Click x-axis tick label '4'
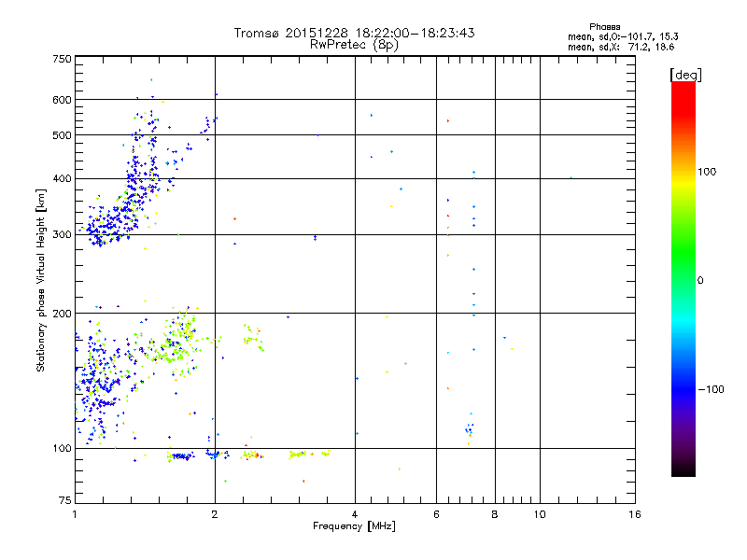This screenshot has width=747, height=560. [355, 514]
